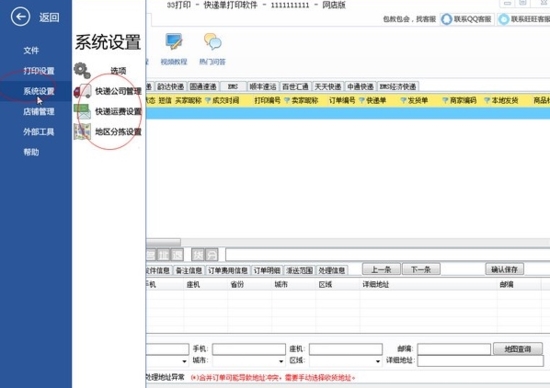Click the envelope icon for 快递运费设置

82,112
